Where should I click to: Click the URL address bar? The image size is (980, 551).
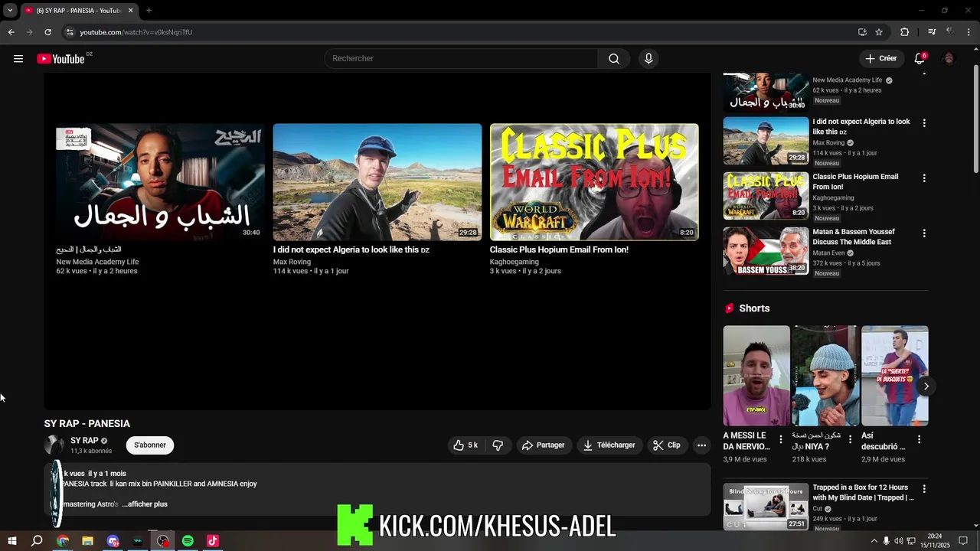[459, 32]
